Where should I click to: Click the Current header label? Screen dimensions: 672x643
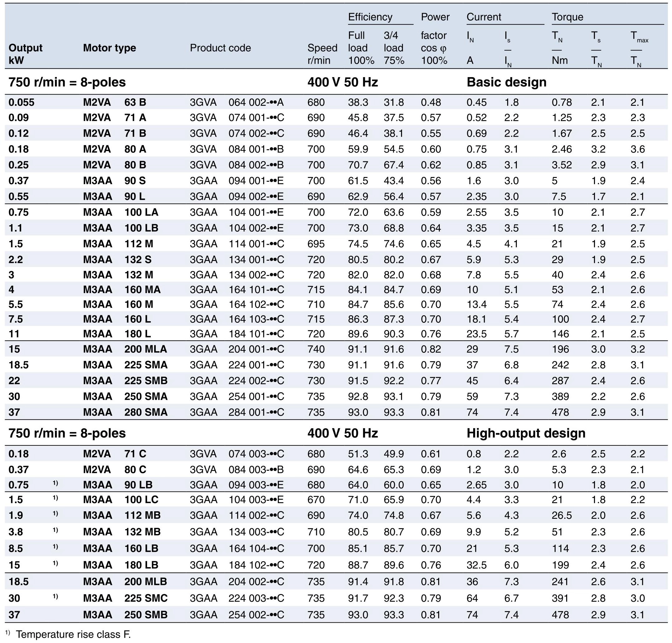(483, 17)
